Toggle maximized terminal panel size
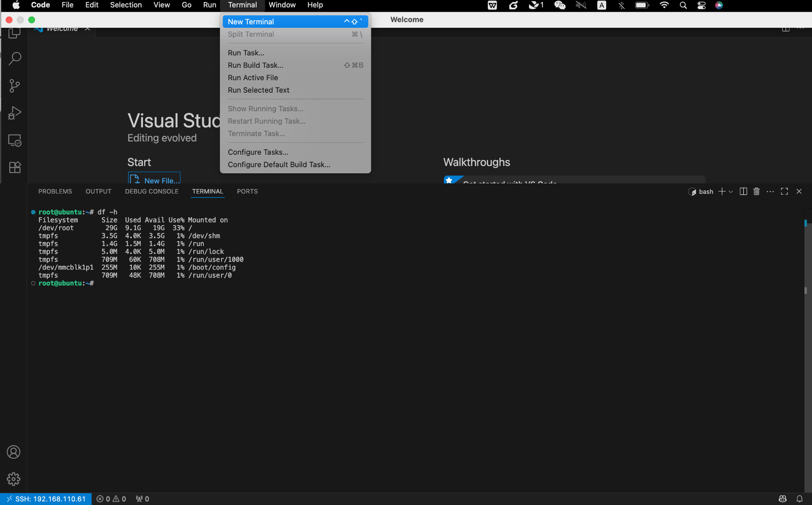This screenshot has height=505, width=812. point(784,191)
